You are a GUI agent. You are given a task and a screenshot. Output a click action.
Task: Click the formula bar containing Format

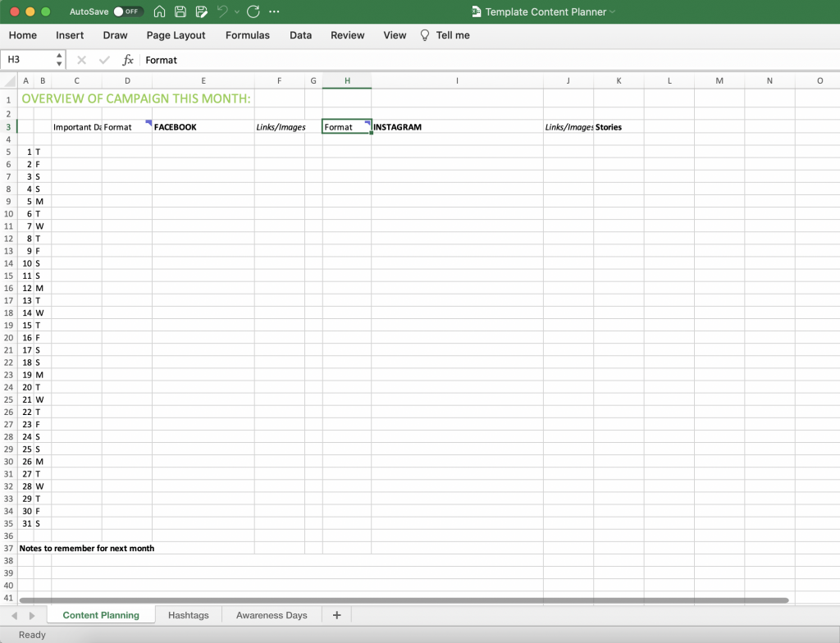coord(491,60)
